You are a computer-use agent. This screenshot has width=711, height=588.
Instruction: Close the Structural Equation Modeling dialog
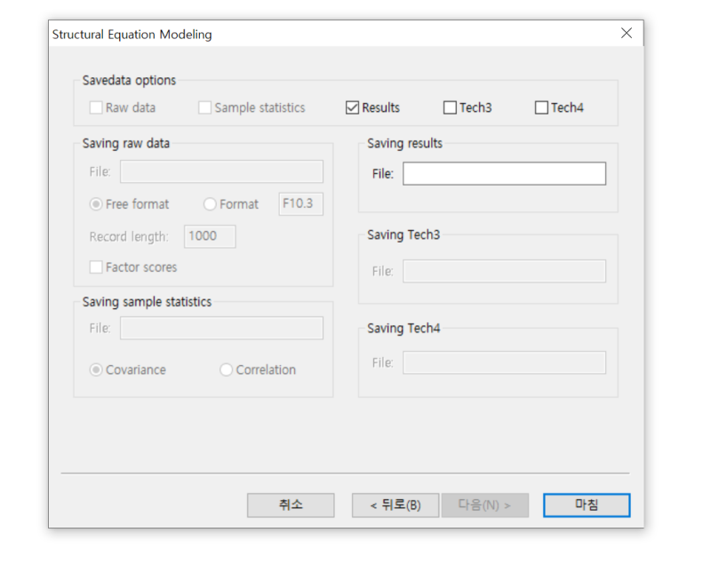click(x=627, y=33)
